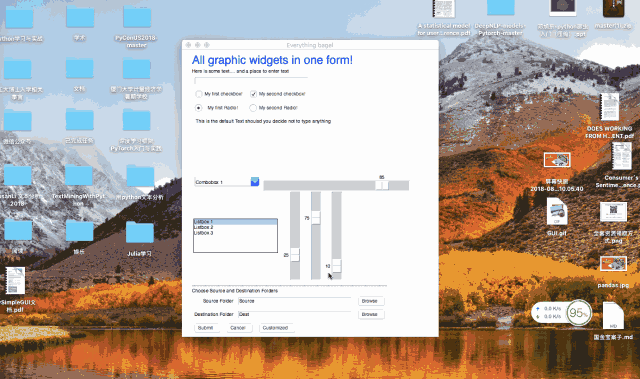Click the Source Folder input field
This screenshot has width=640, height=379.
(x=294, y=301)
